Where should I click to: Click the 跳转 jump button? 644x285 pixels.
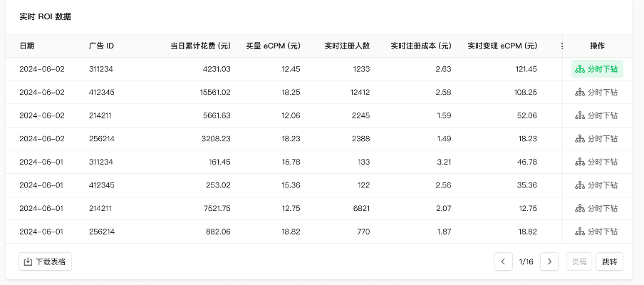pos(610,261)
